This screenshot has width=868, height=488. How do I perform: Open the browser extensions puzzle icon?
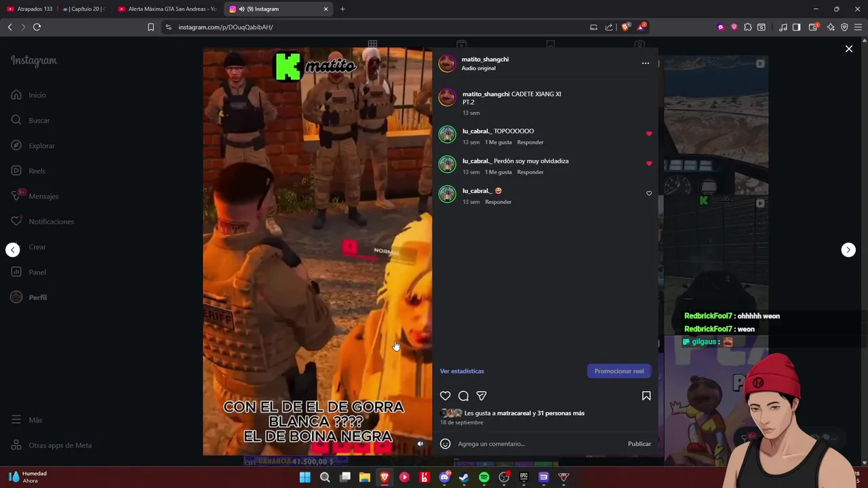click(747, 27)
